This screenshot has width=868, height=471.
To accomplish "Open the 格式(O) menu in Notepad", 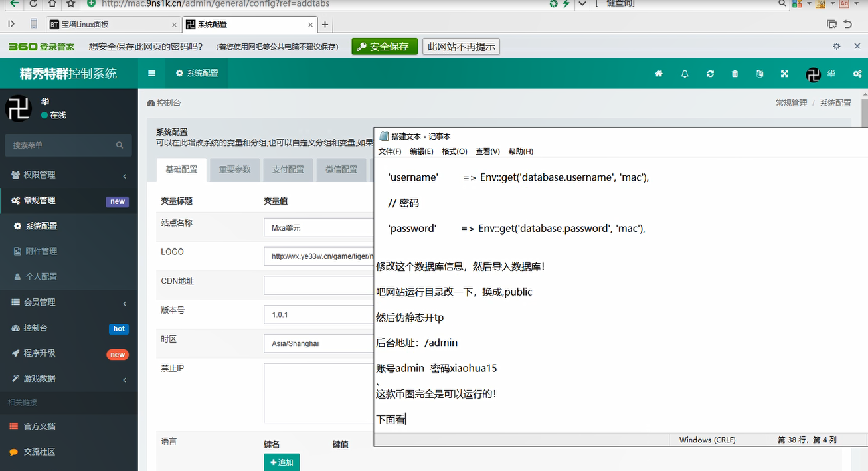I will coord(454,151).
